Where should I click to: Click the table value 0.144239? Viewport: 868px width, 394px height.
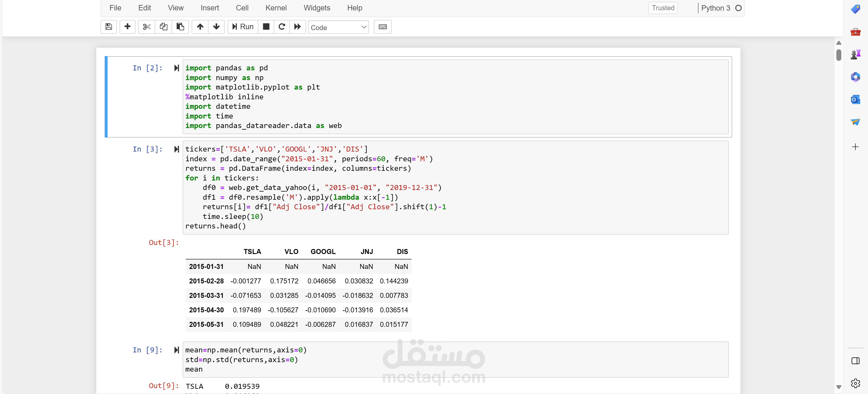tap(394, 281)
